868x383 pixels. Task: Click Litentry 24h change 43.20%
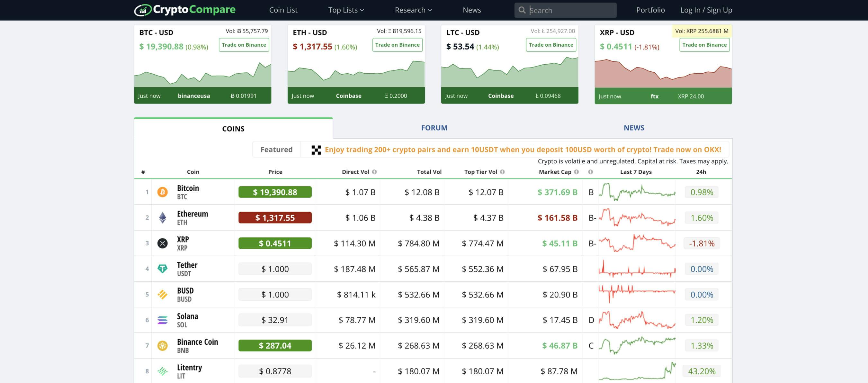coord(702,371)
